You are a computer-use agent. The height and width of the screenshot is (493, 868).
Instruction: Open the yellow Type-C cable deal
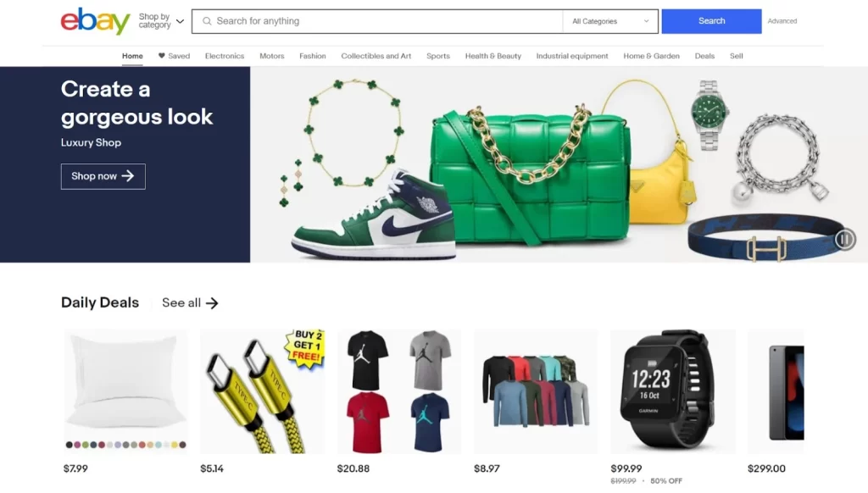[263, 391]
